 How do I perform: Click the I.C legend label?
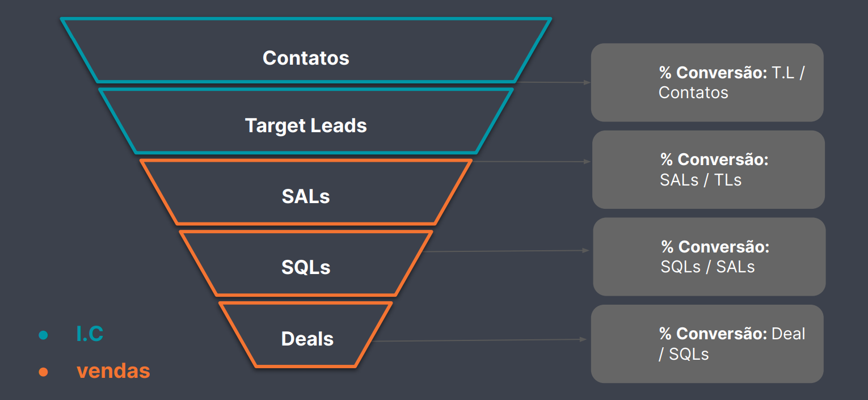(90, 334)
